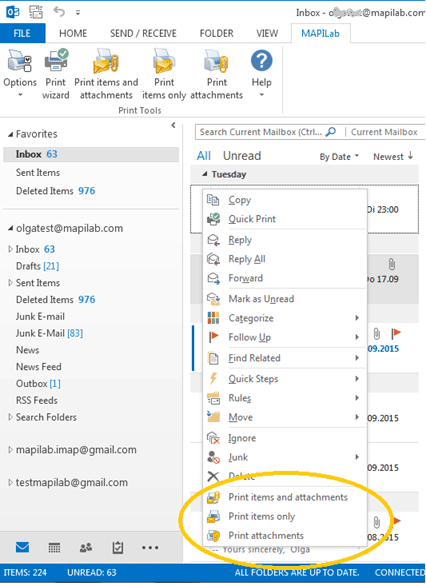Open the Outbox [1] folder
Image resolution: width=426 pixels, height=586 pixels.
pyautogui.click(x=38, y=383)
